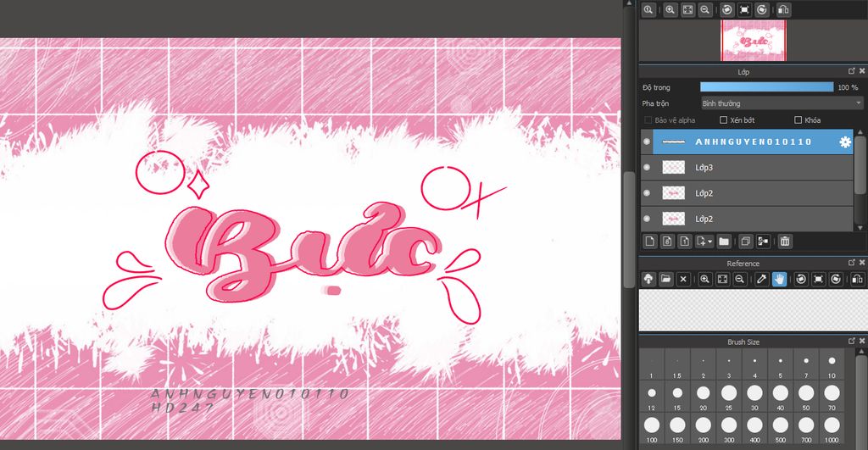Reset reference image rotation

818,279
